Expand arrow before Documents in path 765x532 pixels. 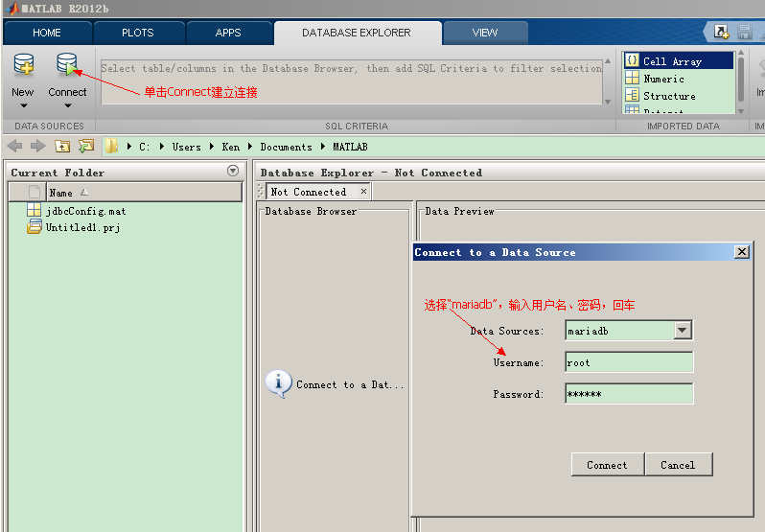point(250,147)
